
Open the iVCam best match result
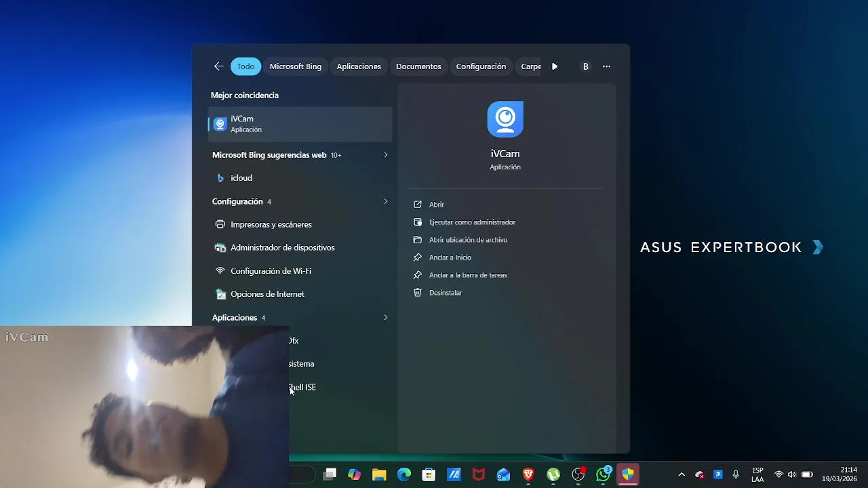click(300, 124)
